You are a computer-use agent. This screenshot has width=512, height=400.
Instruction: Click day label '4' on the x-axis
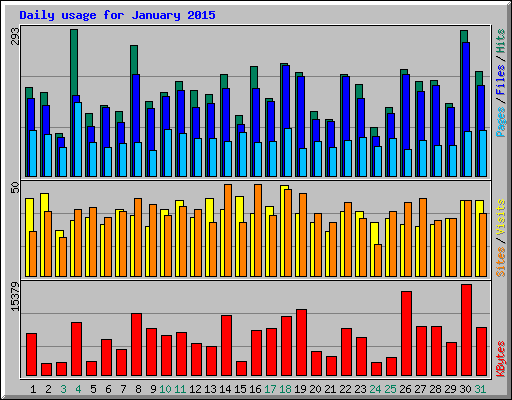pyautogui.click(x=78, y=389)
